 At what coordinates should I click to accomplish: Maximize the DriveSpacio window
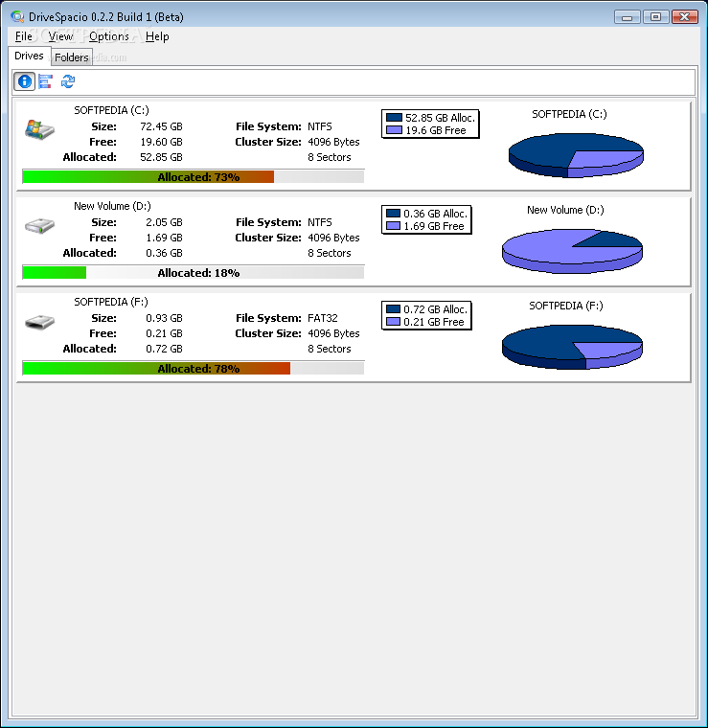[x=655, y=17]
